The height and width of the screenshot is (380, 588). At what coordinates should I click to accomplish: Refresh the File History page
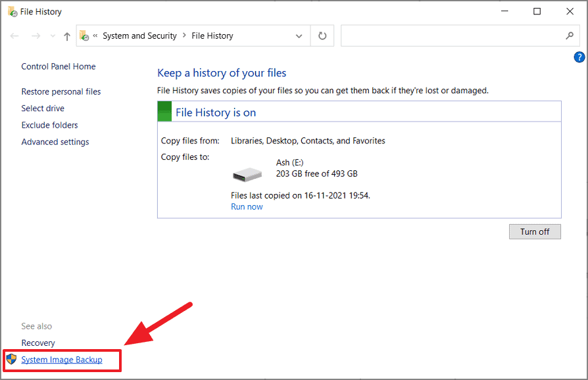(322, 36)
